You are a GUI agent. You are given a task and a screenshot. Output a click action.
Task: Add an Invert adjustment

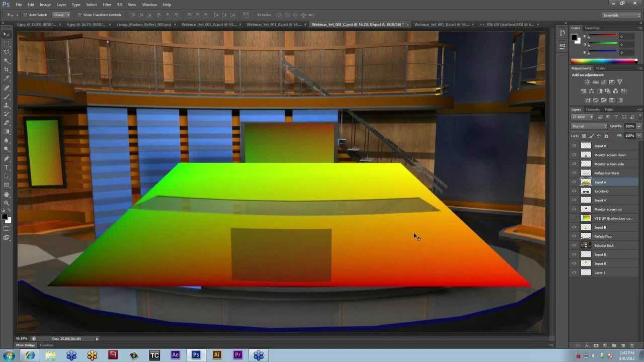tap(588, 100)
